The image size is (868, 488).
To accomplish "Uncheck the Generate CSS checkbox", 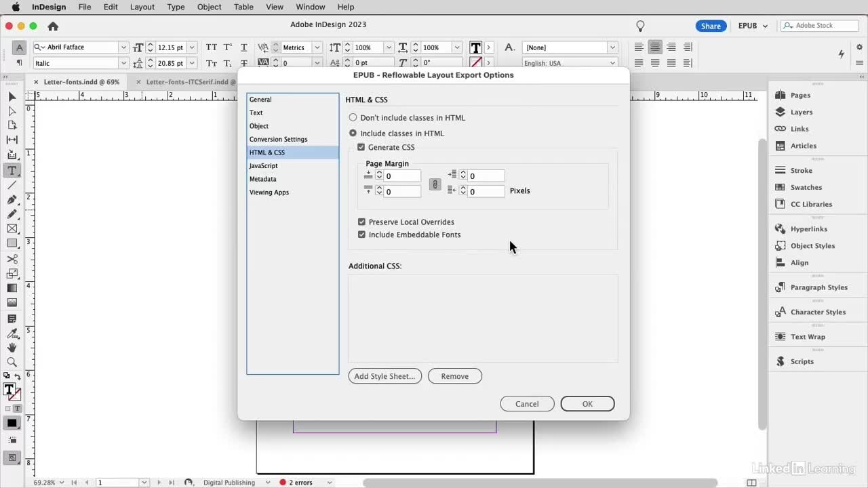I will 361,147.
